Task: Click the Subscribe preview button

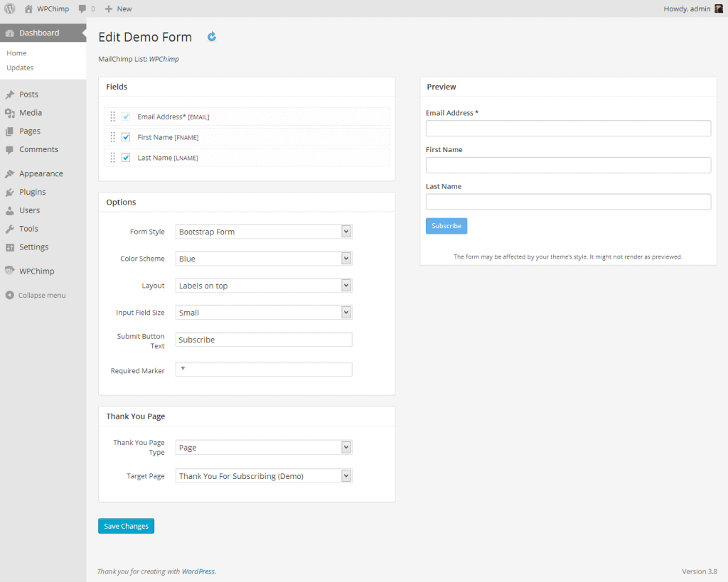Action: pos(446,226)
